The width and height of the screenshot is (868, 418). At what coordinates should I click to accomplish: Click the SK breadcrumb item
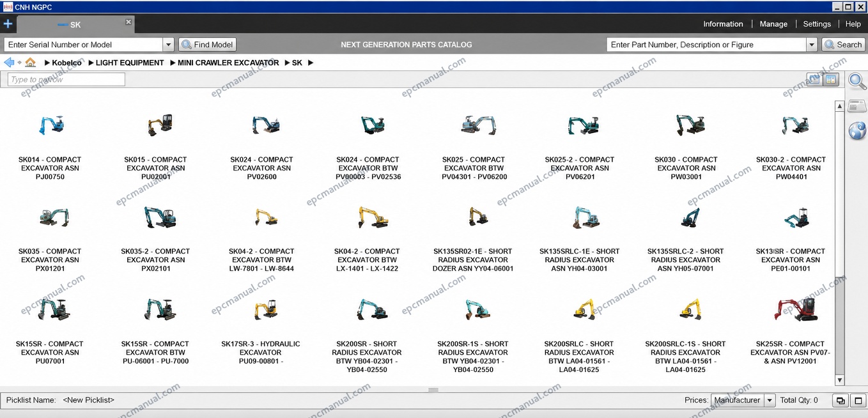pos(297,63)
